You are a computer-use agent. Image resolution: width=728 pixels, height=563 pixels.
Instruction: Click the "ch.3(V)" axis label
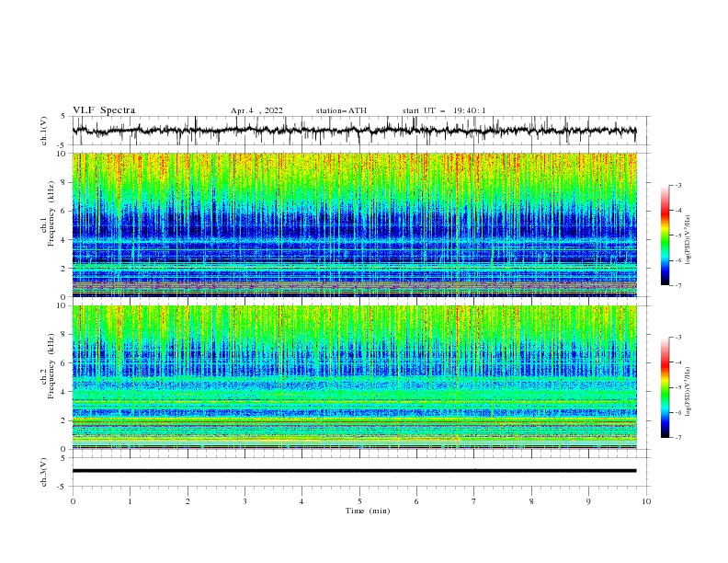point(44,472)
